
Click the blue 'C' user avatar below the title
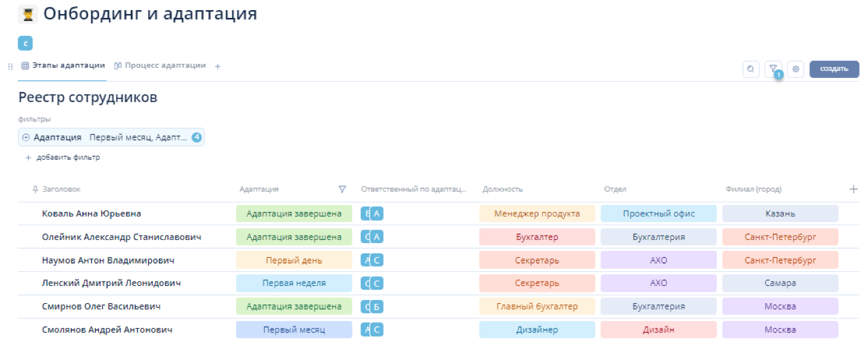click(x=25, y=43)
